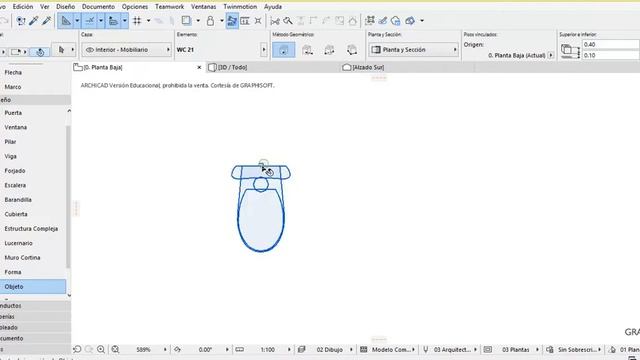Click the magnifier find and select icon

click(288, 21)
